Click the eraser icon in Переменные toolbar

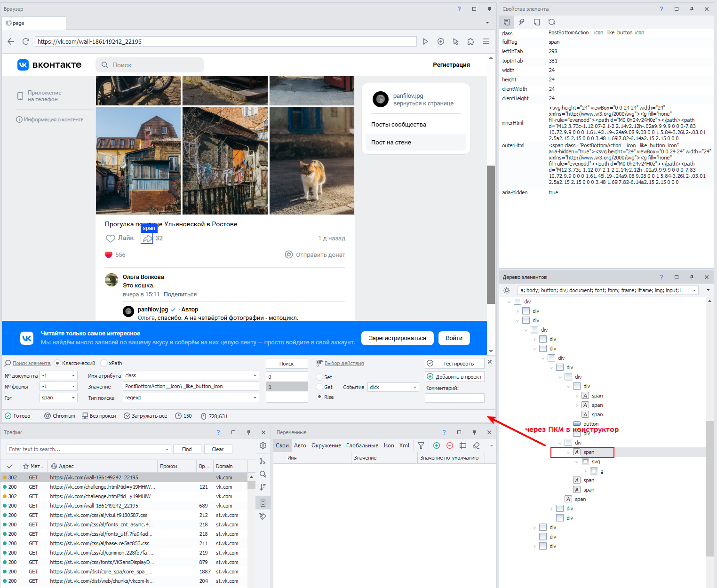point(476,445)
